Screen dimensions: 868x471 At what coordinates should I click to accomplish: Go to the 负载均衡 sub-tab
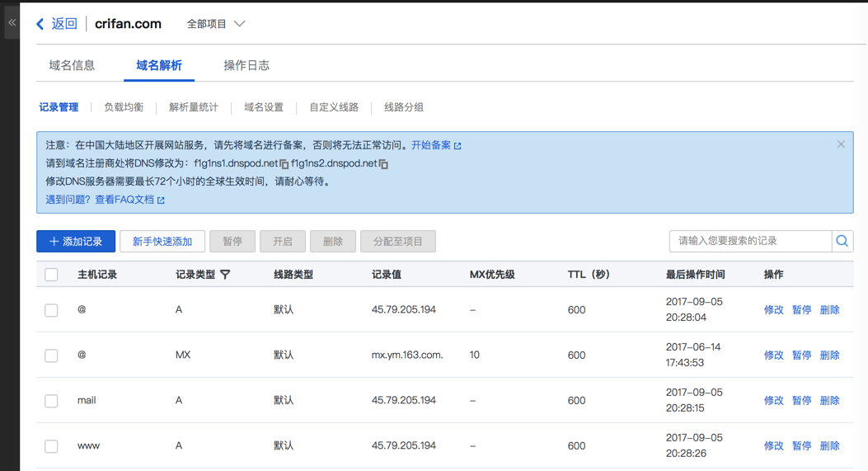(124, 107)
